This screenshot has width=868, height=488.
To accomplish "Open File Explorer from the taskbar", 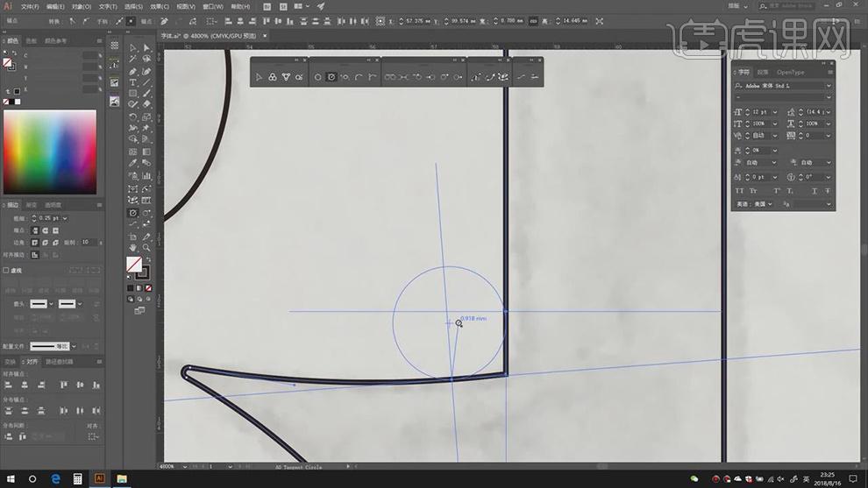I will coord(122,478).
